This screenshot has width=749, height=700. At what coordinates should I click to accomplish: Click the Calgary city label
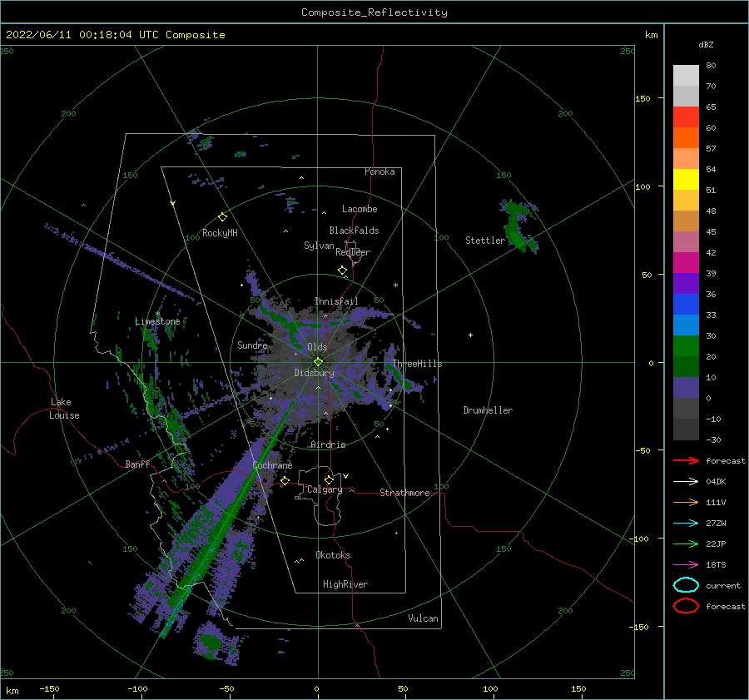(325, 489)
